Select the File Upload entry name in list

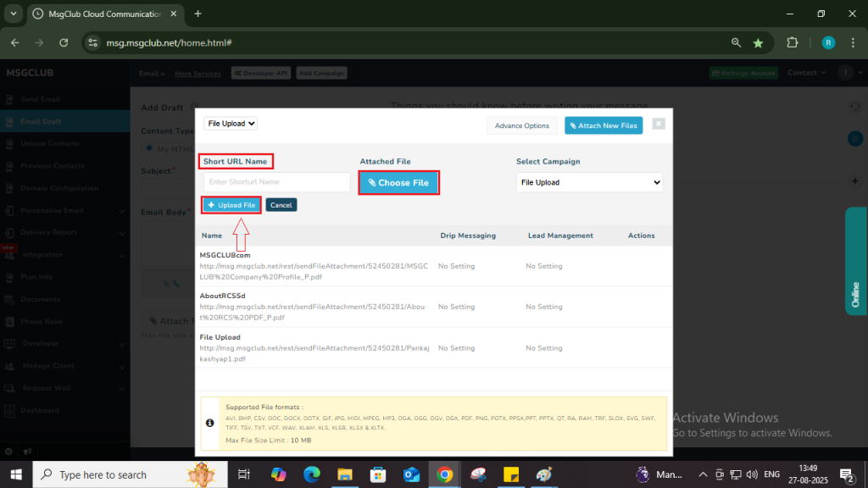coord(220,337)
